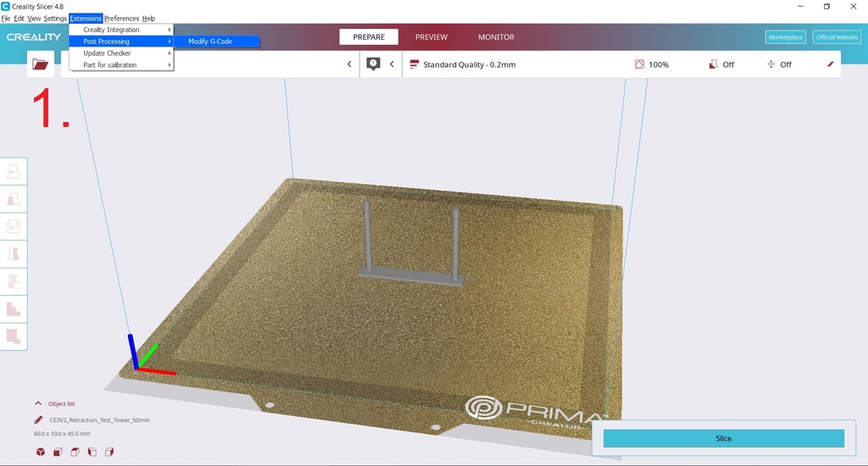Switch to the 3D perspective view cube
Image resolution: width=868 pixels, height=466 pixels.
point(41,452)
